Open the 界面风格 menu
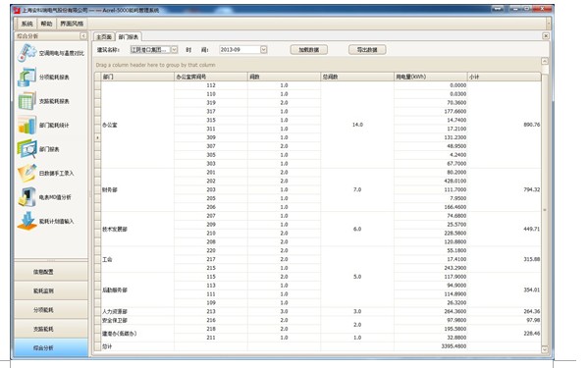The image size is (588, 368). (x=72, y=24)
